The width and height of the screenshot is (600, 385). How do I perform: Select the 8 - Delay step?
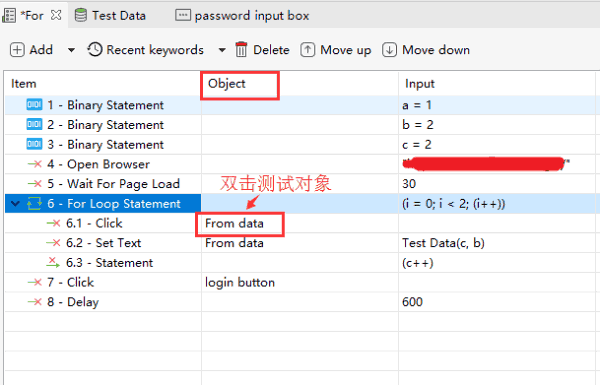click(x=73, y=302)
